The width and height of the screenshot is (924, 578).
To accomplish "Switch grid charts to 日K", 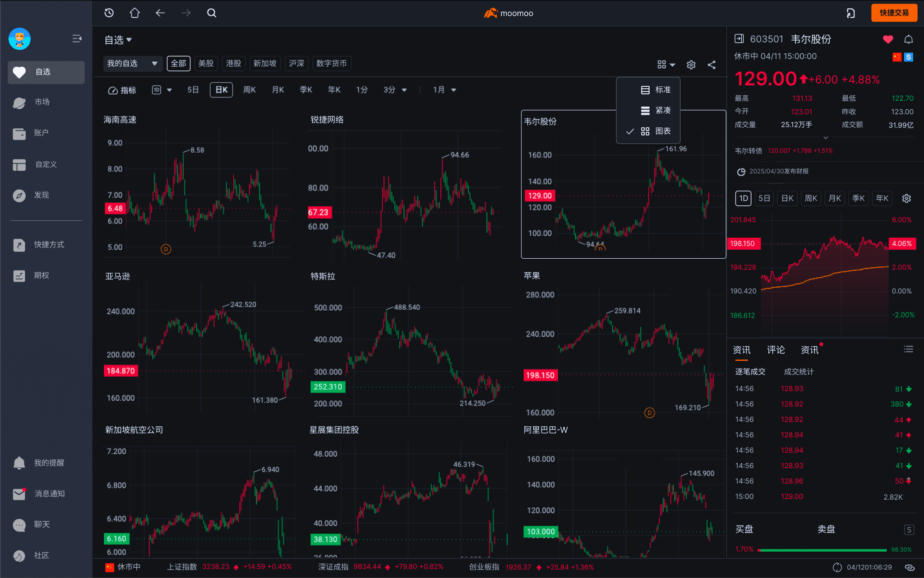I will (x=221, y=90).
